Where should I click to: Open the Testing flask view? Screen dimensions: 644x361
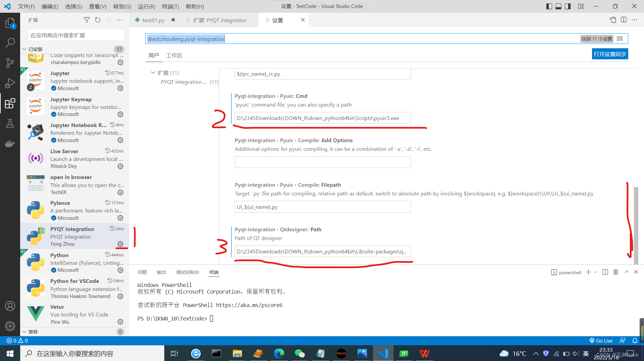tap(10, 123)
